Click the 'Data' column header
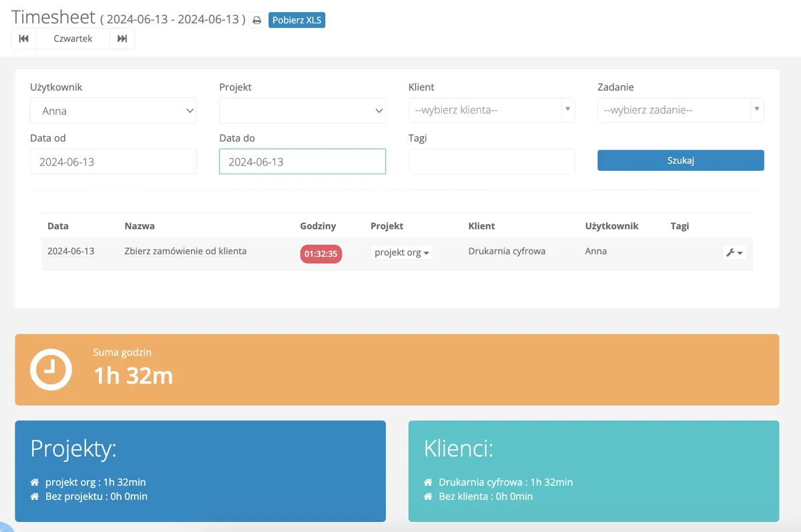This screenshot has height=532, width=801. click(58, 226)
